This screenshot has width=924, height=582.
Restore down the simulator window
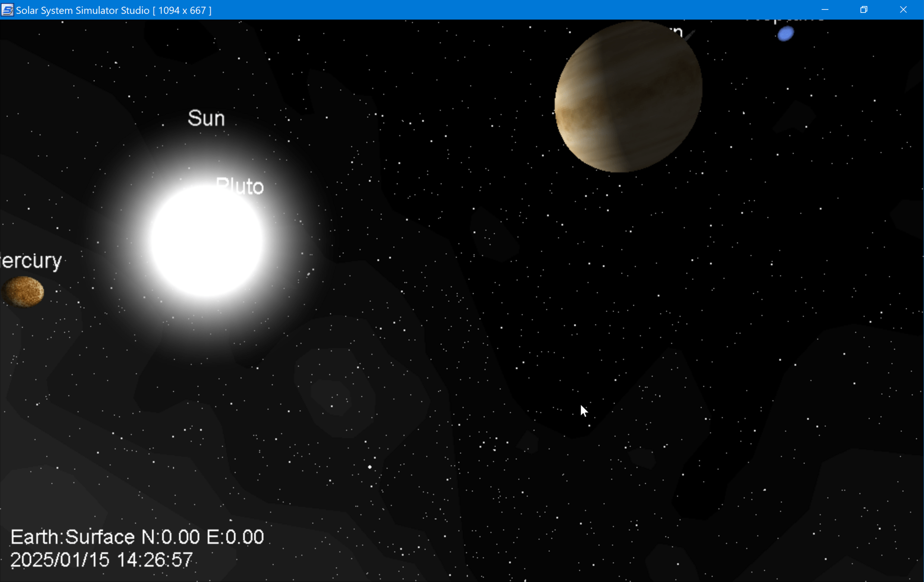tap(864, 9)
